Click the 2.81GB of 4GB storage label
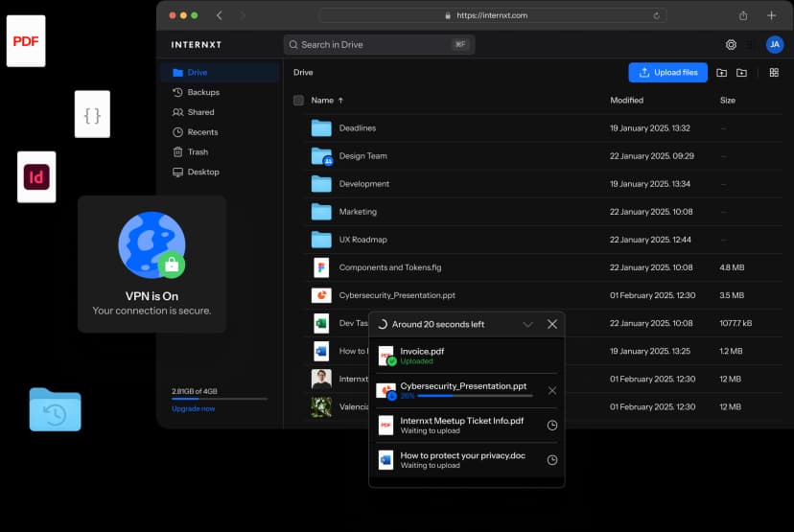The height and width of the screenshot is (532, 794). [195, 391]
